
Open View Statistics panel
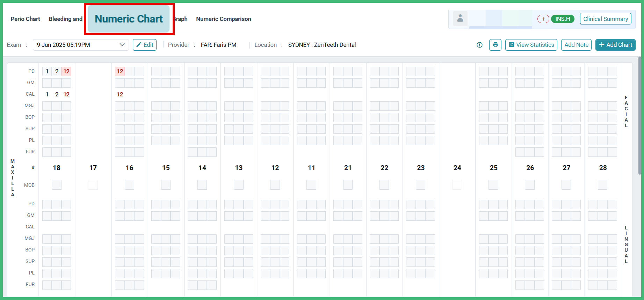[531, 45]
